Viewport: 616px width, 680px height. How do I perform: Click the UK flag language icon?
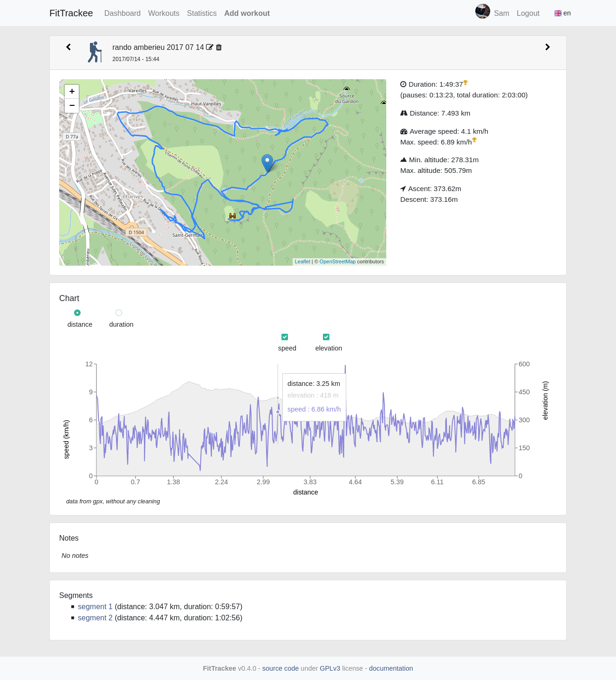(558, 14)
